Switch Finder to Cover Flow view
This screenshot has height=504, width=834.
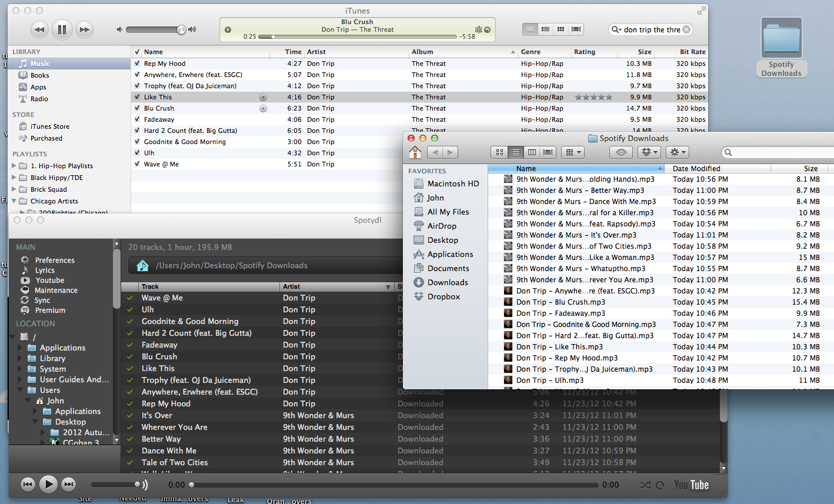548,152
